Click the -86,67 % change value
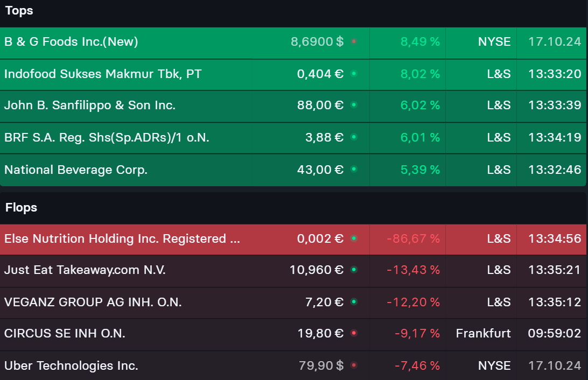The width and height of the screenshot is (588, 380). coord(413,238)
